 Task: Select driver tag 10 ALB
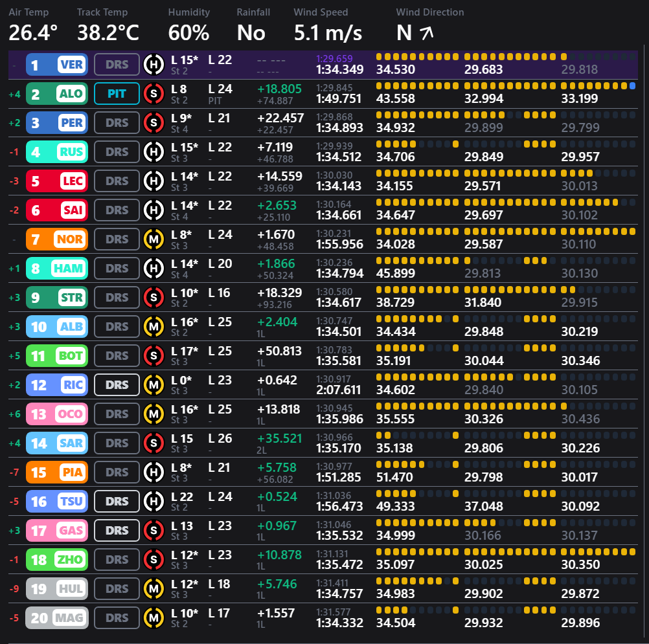pos(57,327)
